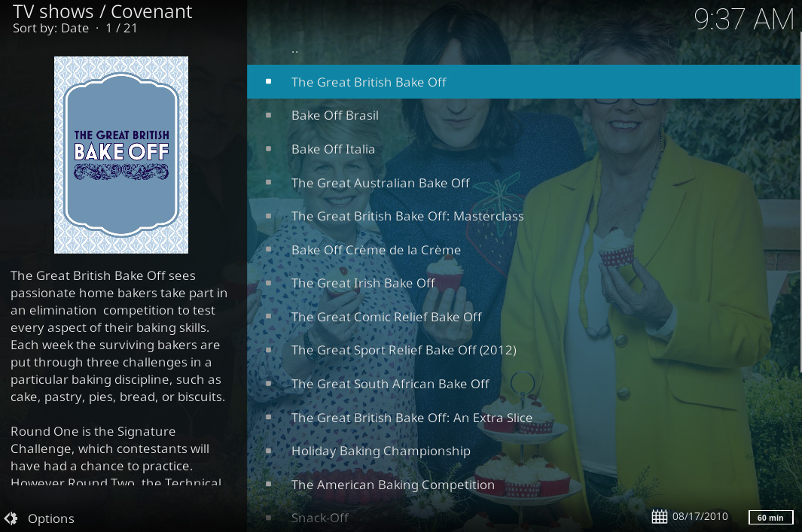Click the Sort by: Date label
The width and height of the screenshot is (802, 532).
click(50, 28)
